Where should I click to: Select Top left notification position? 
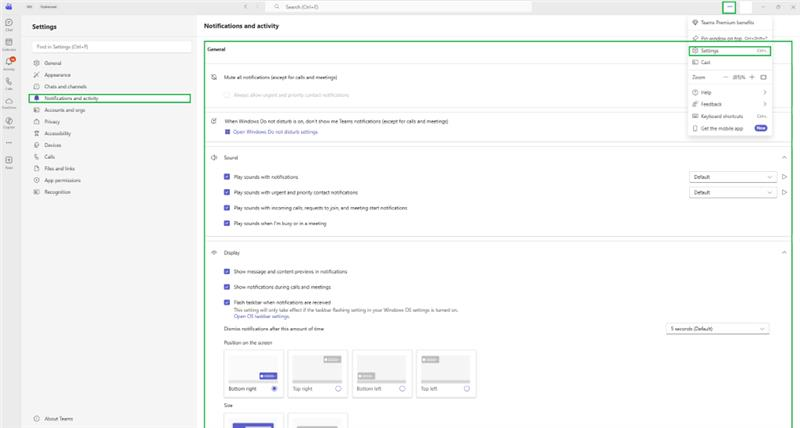tap(446, 373)
